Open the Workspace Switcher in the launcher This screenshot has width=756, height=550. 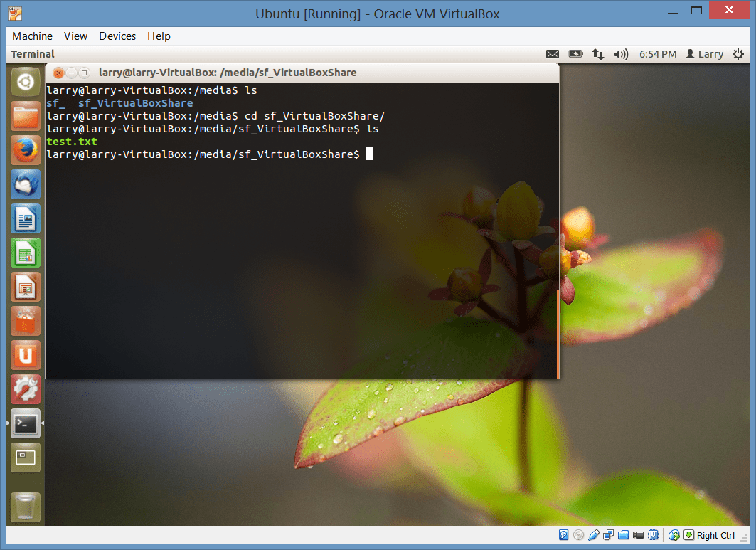click(26, 458)
